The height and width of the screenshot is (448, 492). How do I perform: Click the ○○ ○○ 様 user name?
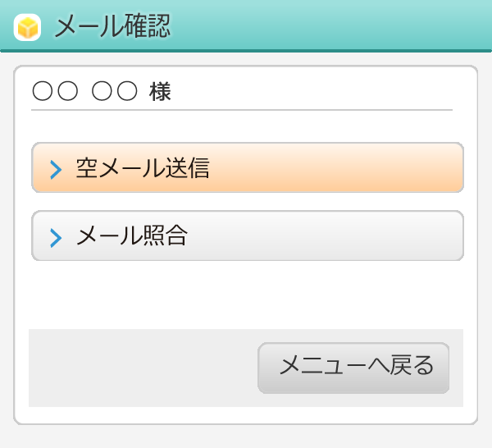[x=101, y=92]
